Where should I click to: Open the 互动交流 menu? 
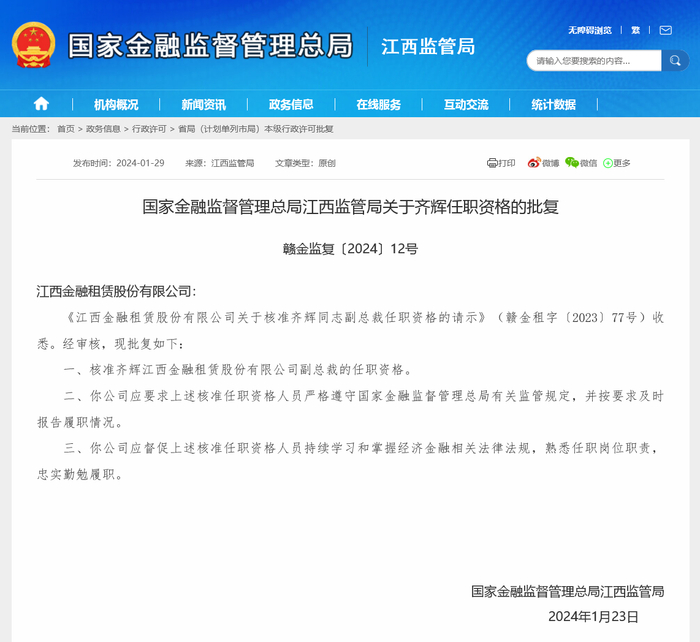point(466,104)
